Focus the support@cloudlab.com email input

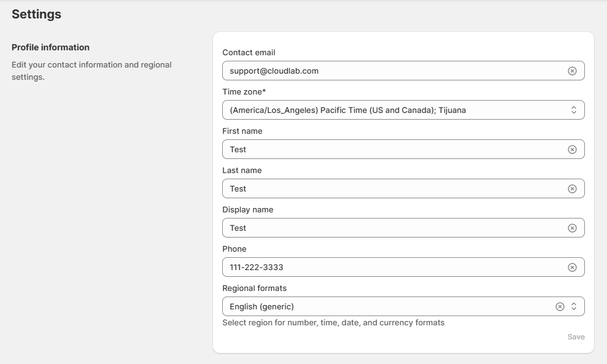pyautogui.click(x=393, y=71)
